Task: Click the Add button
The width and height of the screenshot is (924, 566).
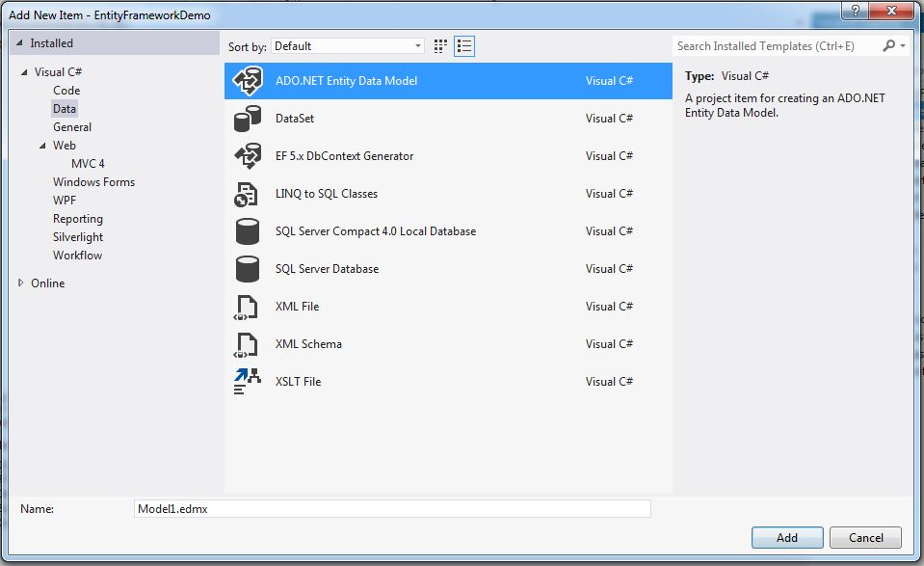Action: (x=787, y=537)
